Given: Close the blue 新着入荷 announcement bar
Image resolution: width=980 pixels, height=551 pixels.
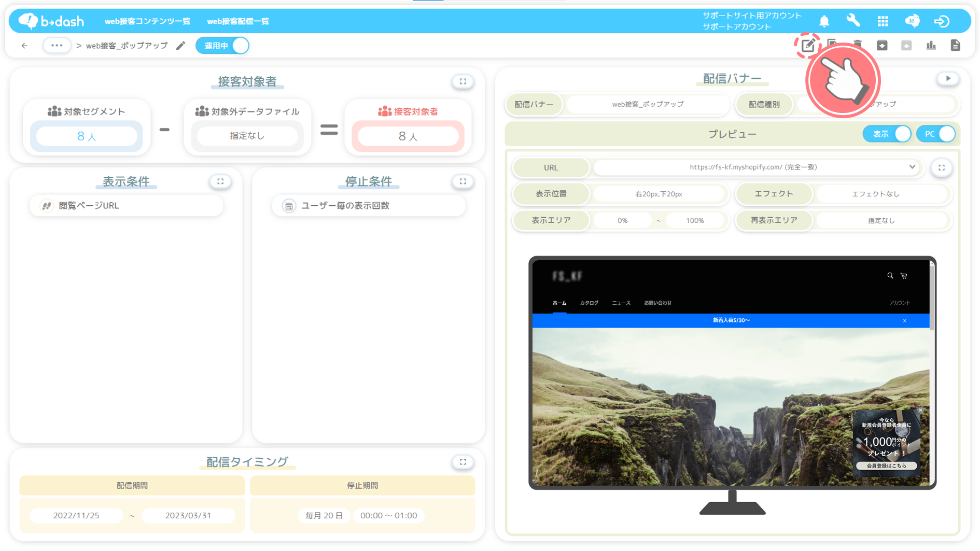Looking at the screenshot, I should 905,321.
